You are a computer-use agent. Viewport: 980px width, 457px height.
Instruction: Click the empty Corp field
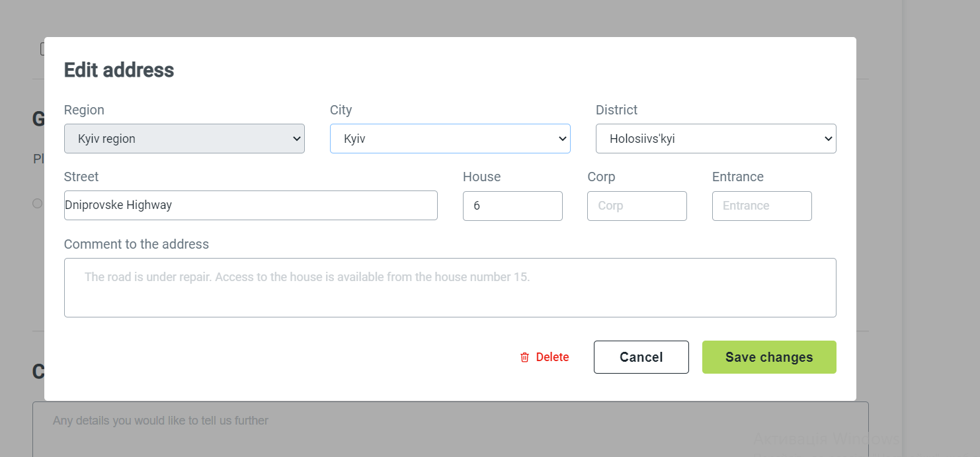coord(637,206)
